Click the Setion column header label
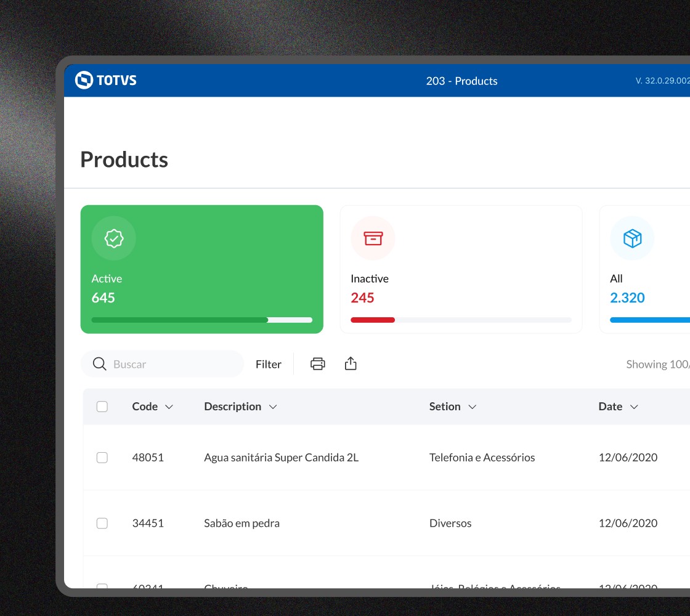The image size is (690, 616). tap(445, 407)
